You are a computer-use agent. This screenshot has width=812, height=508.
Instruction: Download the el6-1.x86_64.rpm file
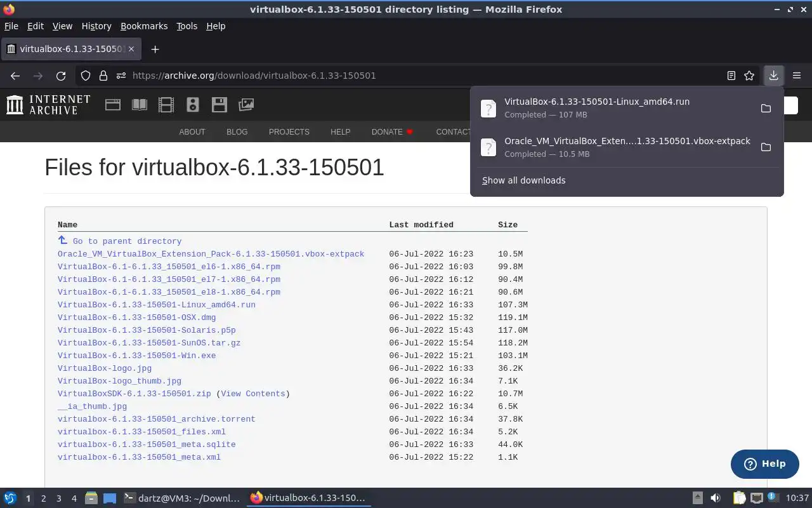click(169, 267)
